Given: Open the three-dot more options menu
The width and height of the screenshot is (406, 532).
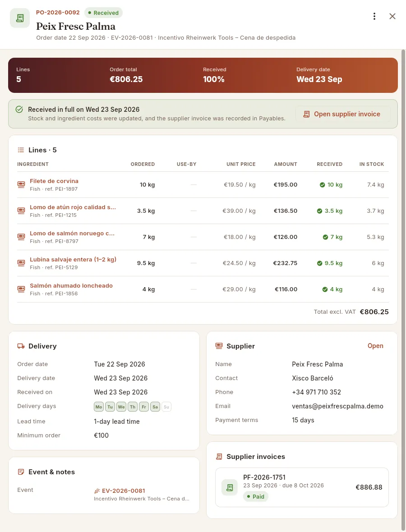Looking at the screenshot, I should 374,16.
